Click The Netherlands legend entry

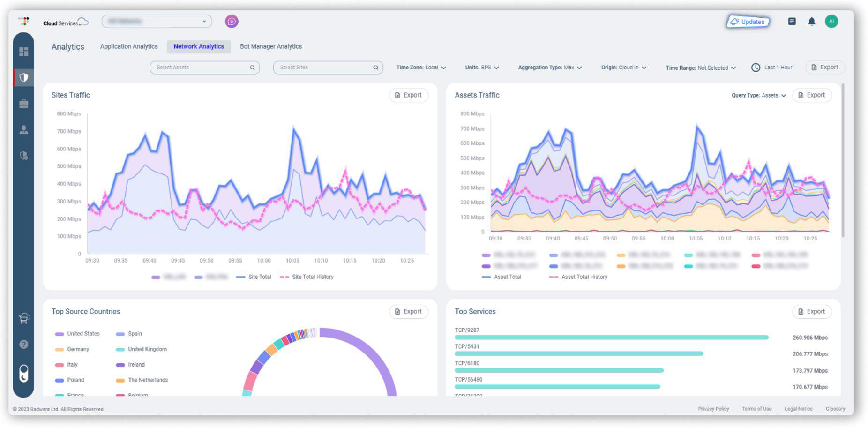click(x=142, y=380)
